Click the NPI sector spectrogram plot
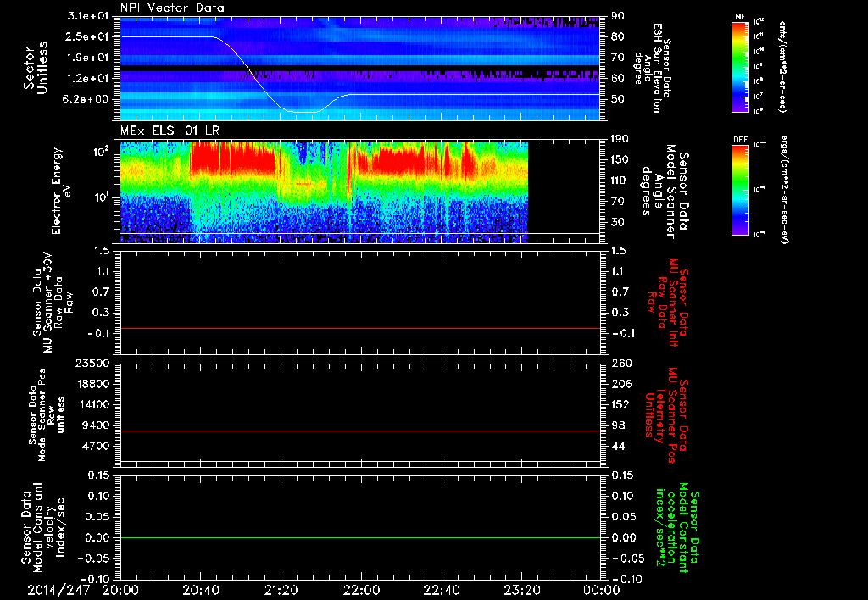Screen dimensions: 868x600 [359, 69]
